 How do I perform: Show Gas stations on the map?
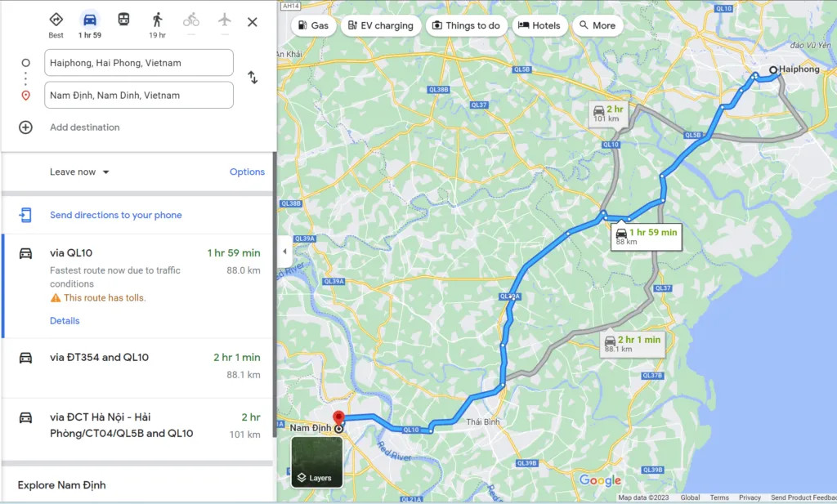coord(313,25)
